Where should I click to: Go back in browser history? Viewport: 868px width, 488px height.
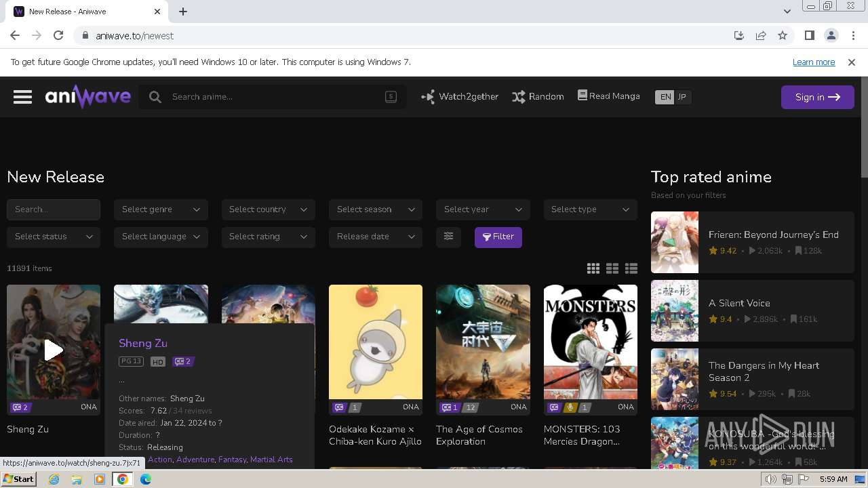[x=15, y=35]
